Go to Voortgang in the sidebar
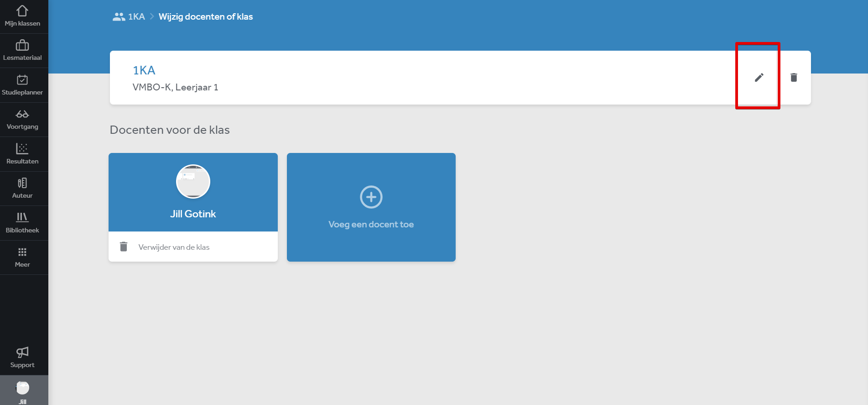The image size is (868, 405). 22,120
